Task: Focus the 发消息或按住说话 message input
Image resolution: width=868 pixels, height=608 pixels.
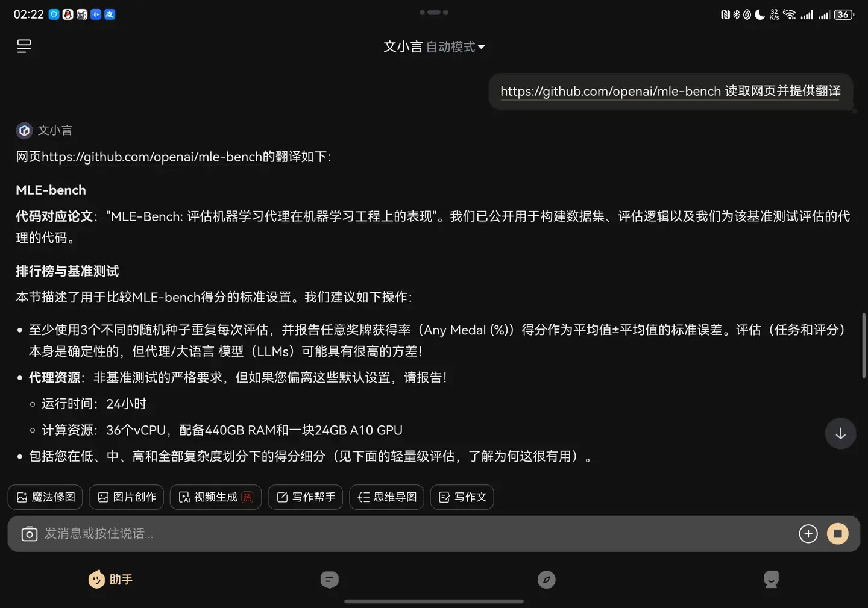Action: tap(416, 534)
